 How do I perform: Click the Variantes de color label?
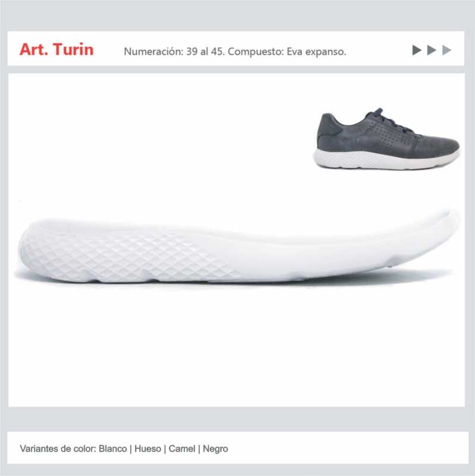(58, 449)
